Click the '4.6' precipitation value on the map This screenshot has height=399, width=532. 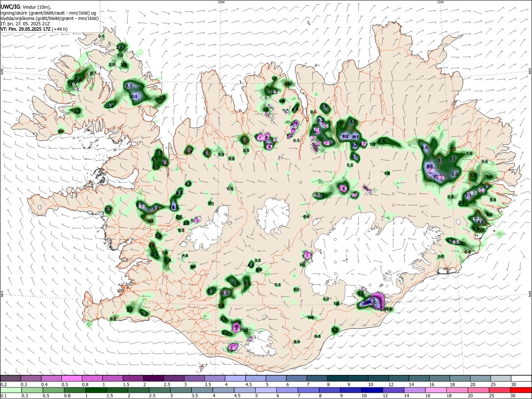point(481,222)
